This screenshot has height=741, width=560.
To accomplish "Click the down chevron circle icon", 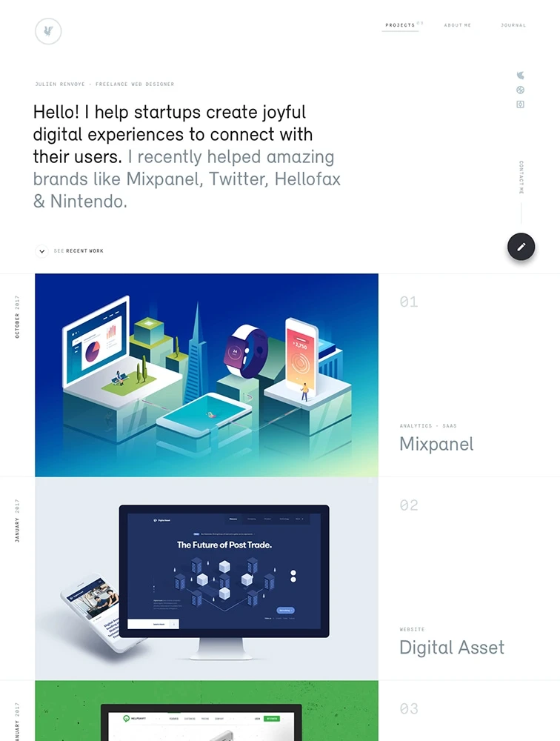I will coord(41,251).
